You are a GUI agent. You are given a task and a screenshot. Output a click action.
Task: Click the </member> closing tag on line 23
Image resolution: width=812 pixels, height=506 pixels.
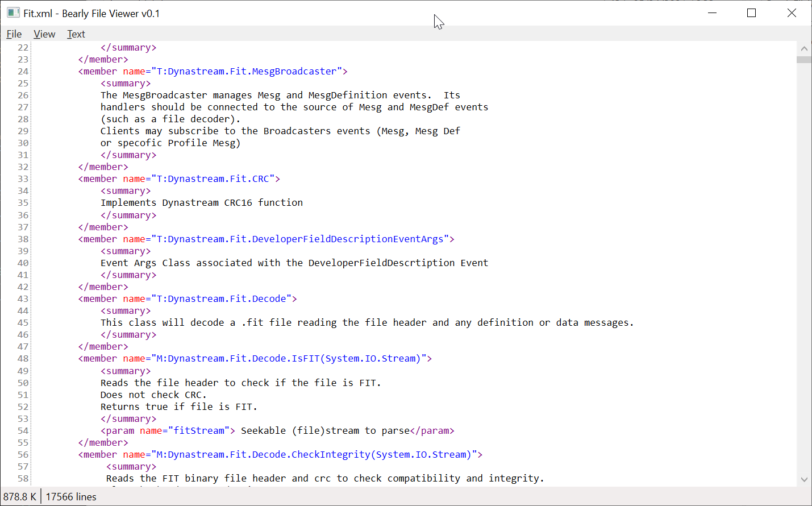click(103, 59)
